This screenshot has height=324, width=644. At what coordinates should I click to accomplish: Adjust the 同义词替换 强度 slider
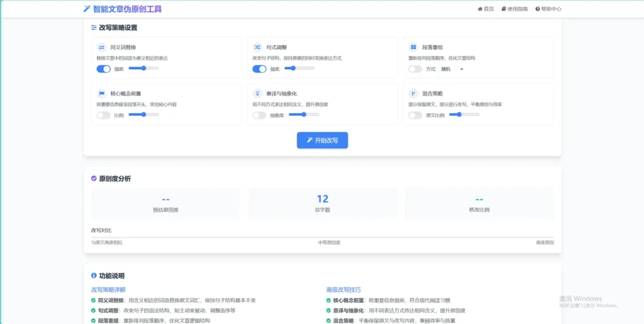click(x=143, y=68)
